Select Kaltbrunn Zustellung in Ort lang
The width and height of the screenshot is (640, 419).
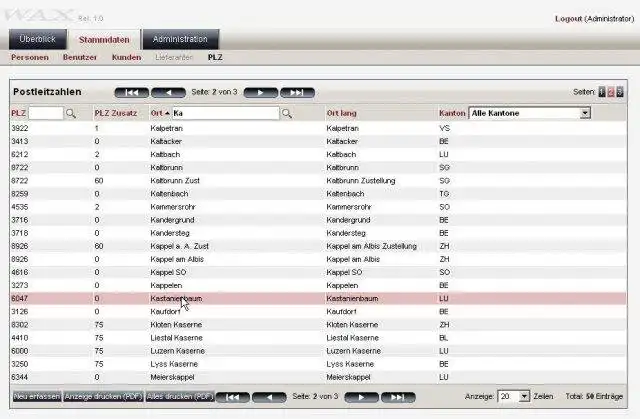(x=361, y=181)
